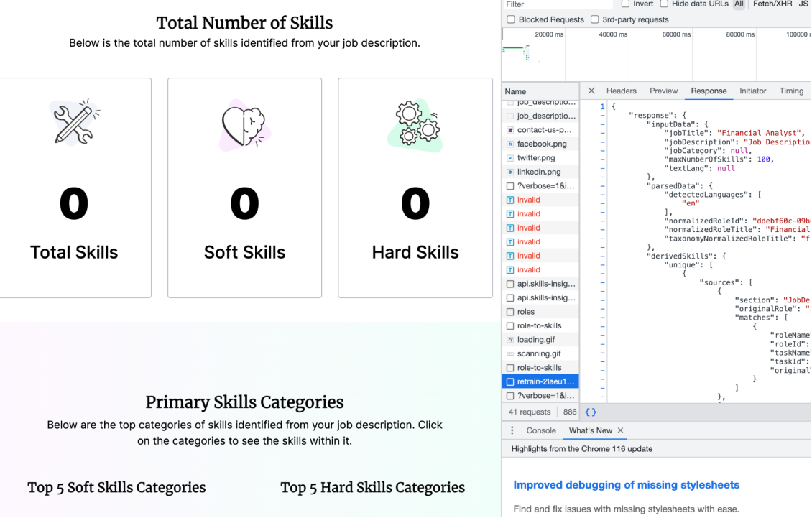Image resolution: width=812 pixels, height=518 pixels.
Task: Click the Total Skills wrench and pencil icon
Action: tap(74, 122)
